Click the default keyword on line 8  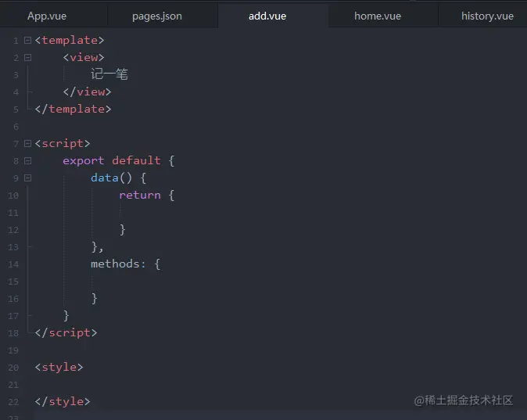point(136,161)
